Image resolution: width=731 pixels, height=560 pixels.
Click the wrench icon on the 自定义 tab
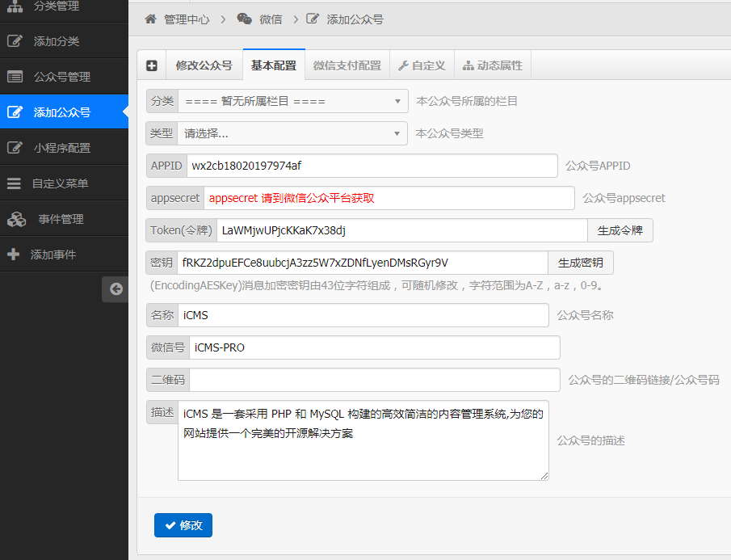click(x=403, y=65)
